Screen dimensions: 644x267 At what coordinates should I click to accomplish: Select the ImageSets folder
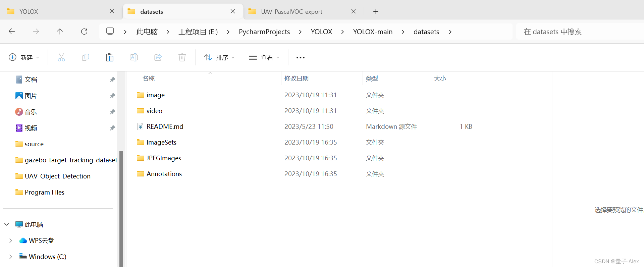(161, 142)
